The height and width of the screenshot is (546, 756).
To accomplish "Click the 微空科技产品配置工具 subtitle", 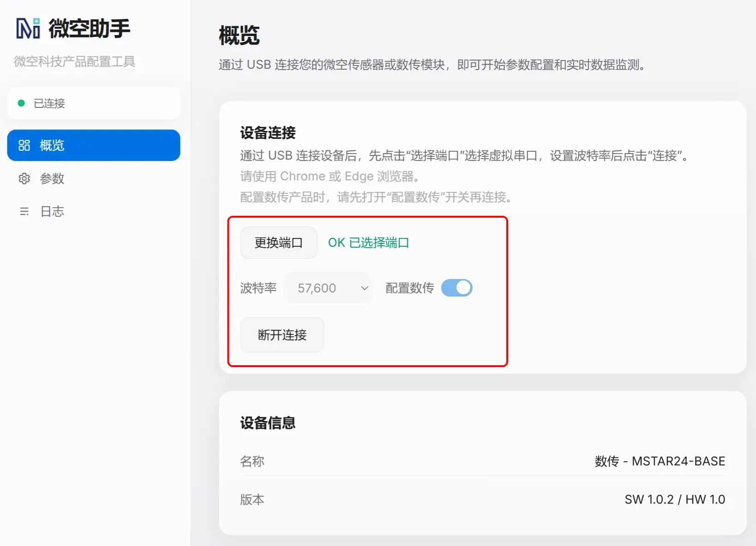I will (74, 61).
